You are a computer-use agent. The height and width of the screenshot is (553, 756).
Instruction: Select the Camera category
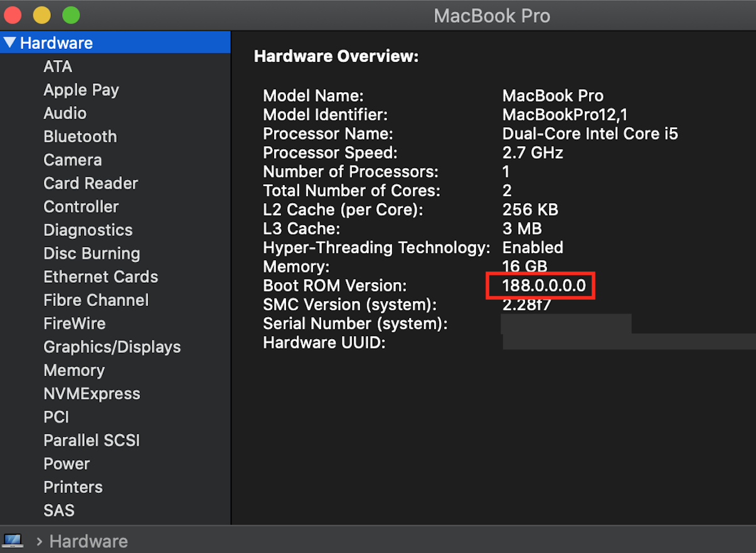pyautogui.click(x=72, y=160)
